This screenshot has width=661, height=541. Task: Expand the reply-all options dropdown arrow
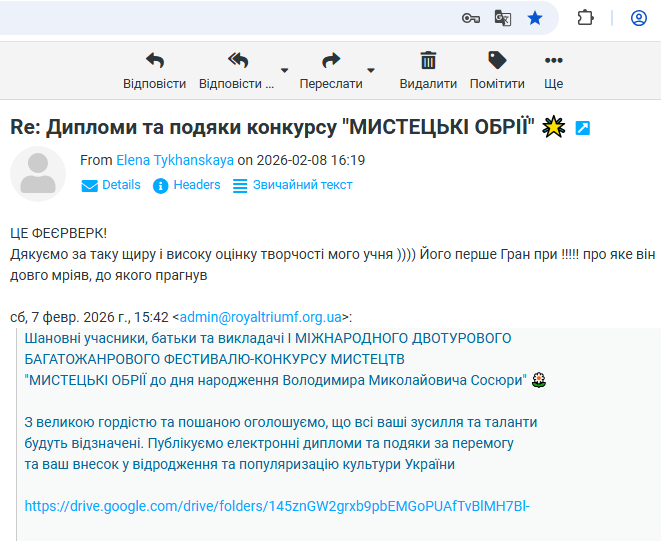285,71
